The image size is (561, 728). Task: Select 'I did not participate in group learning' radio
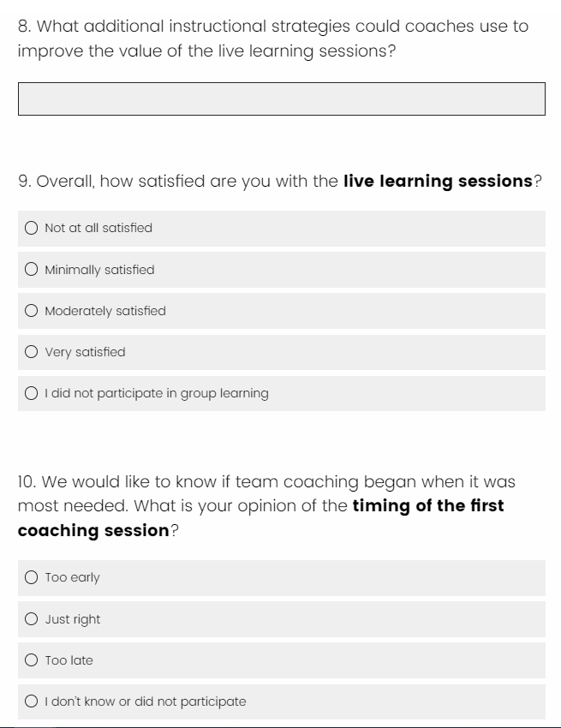tap(32, 393)
